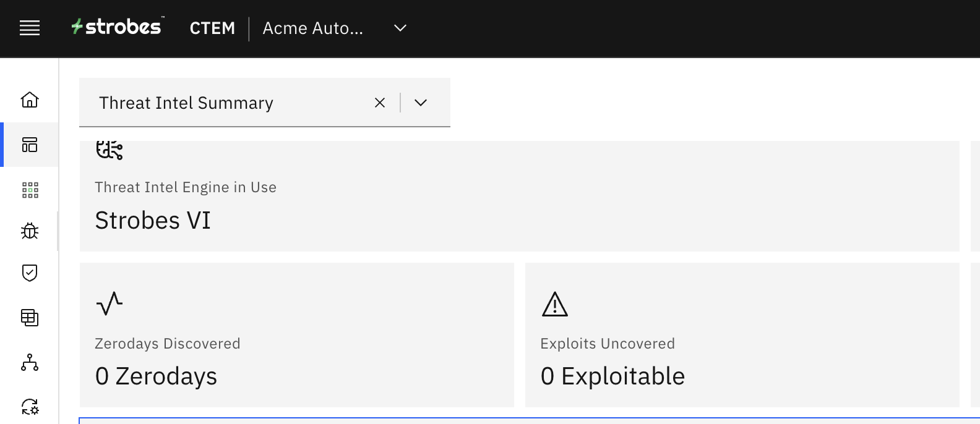Screen dimensions: 980x424
Task: Open the hierarchy tree sidebar icon
Action: click(x=30, y=363)
